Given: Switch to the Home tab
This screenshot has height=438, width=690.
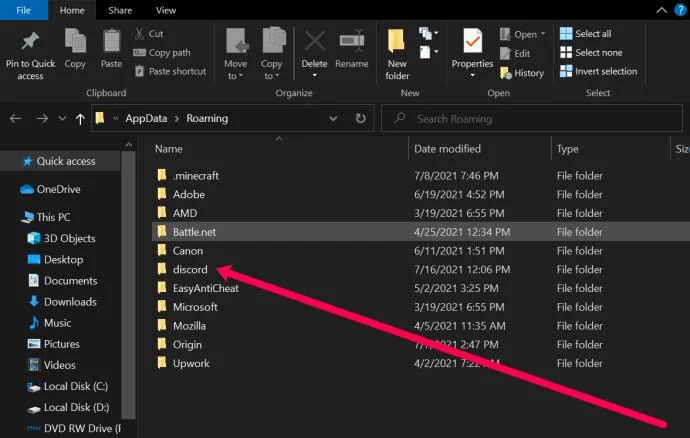Looking at the screenshot, I should (72, 10).
